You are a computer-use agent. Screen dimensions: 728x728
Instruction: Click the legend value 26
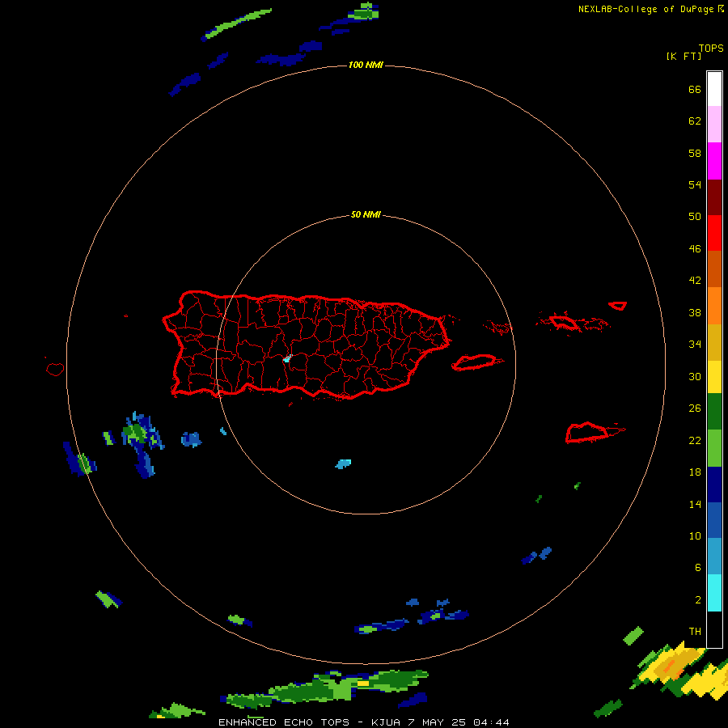(x=695, y=408)
